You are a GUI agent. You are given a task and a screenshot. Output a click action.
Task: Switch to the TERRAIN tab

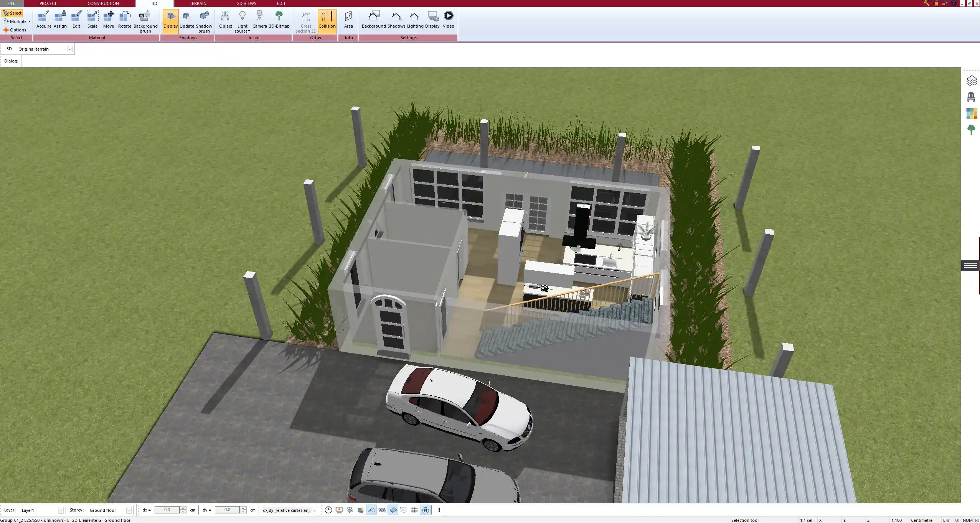(198, 3)
